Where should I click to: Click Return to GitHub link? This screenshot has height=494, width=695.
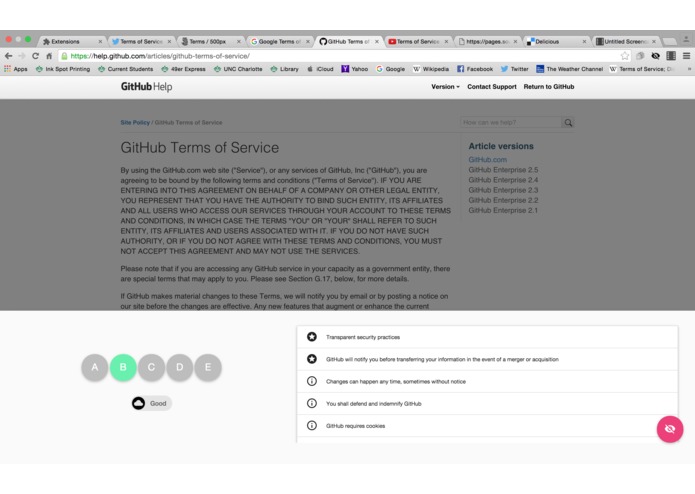pos(549,87)
